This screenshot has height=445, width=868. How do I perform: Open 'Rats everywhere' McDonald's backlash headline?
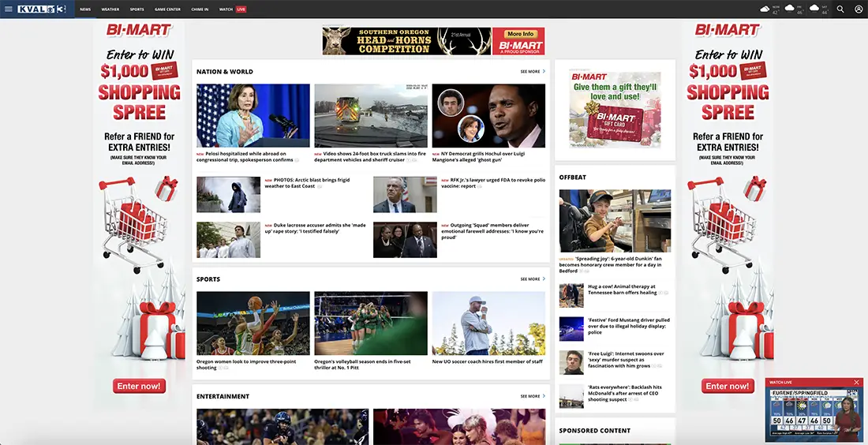[x=624, y=393]
